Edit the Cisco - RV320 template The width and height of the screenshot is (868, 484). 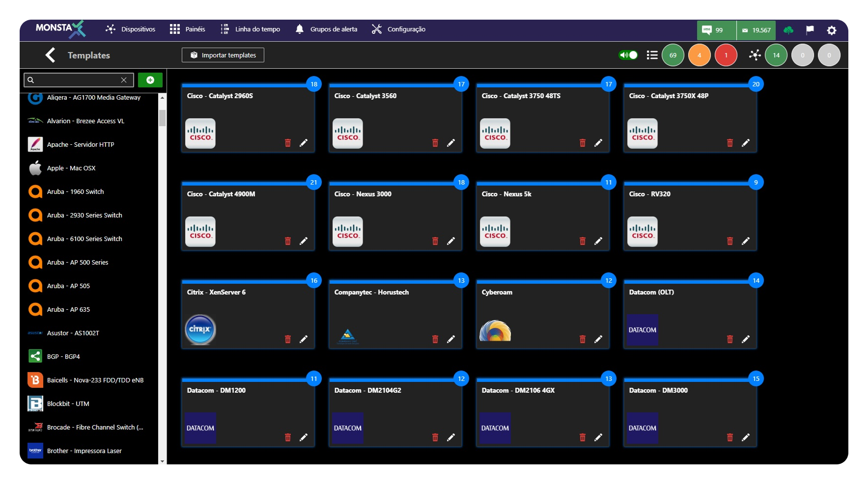(x=746, y=241)
